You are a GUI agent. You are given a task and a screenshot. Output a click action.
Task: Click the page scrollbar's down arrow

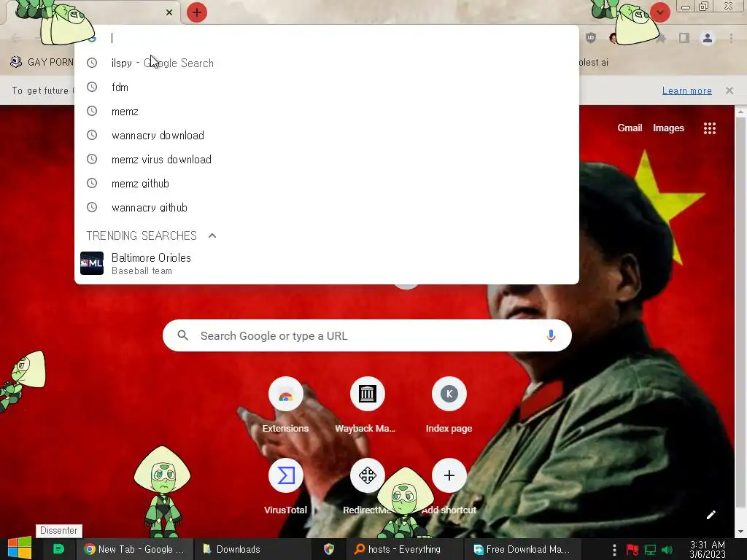740,532
